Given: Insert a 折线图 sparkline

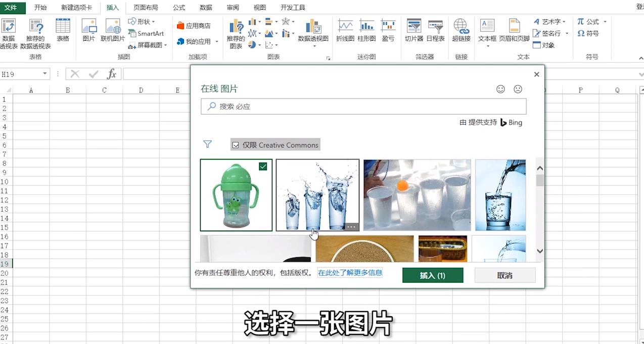Looking at the screenshot, I should [x=345, y=30].
